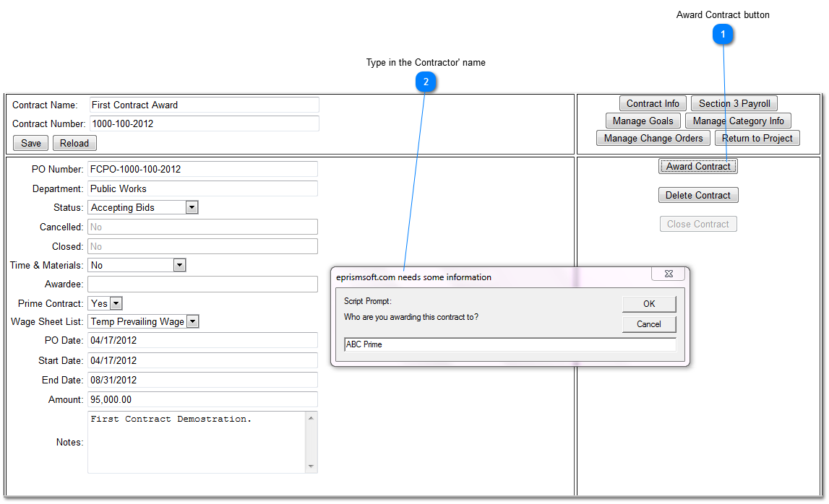Open the Prime Contract dropdown
Viewport: 829px width, 504px height.
pos(116,304)
